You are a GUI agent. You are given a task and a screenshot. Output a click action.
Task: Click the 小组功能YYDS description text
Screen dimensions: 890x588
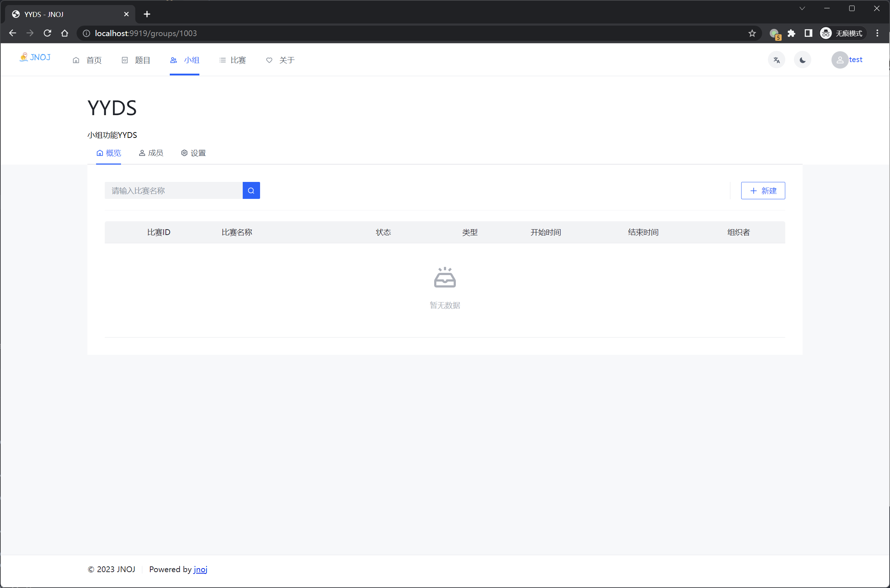pyautogui.click(x=112, y=135)
